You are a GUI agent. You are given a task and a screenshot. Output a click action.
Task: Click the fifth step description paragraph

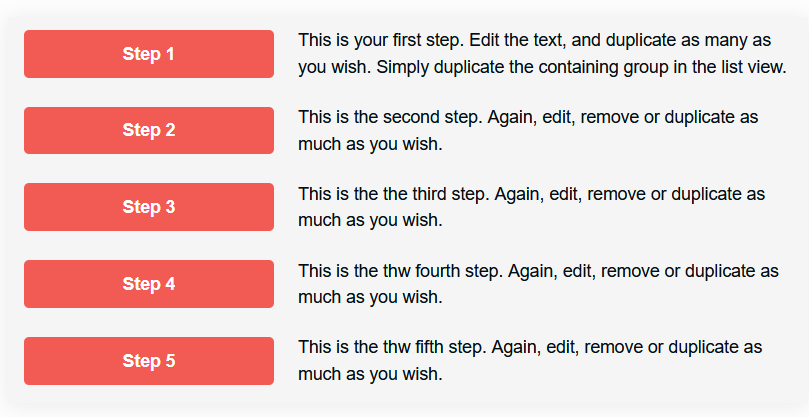tap(530, 360)
